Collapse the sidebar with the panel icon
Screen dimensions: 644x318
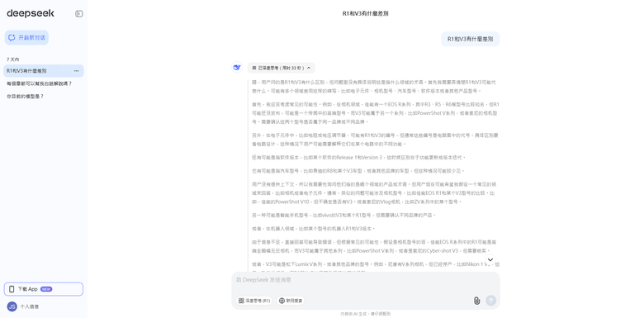click(79, 13)
